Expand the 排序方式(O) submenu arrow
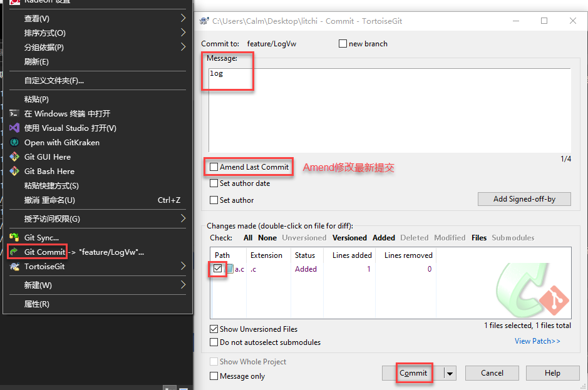This screenshot has height=390, width=588. pos(183,33)
